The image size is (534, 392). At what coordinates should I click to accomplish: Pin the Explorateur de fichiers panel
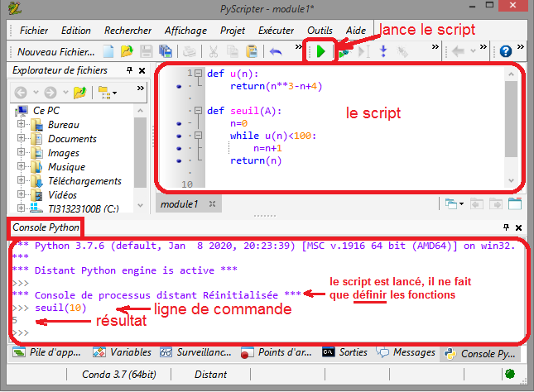coord(128,71)
